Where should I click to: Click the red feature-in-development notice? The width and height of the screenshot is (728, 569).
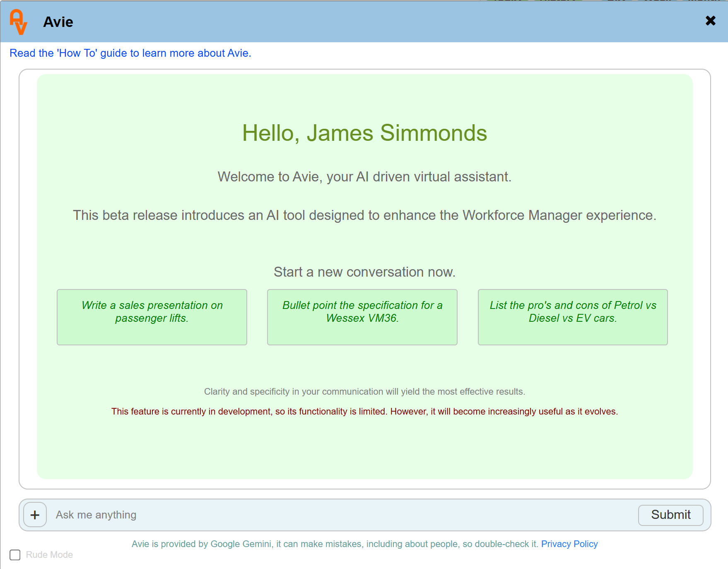pyautogui.click(x=364, y=412)
